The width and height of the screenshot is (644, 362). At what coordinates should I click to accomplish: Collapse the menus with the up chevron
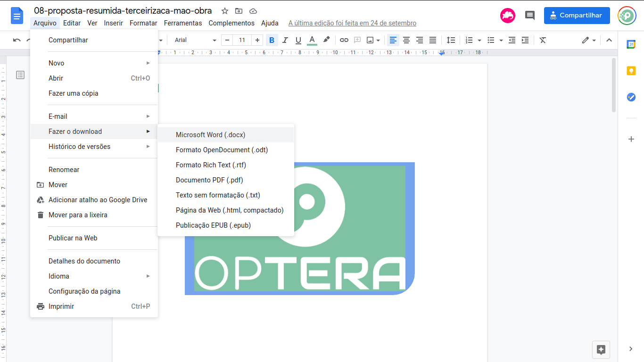pos(609,40)
